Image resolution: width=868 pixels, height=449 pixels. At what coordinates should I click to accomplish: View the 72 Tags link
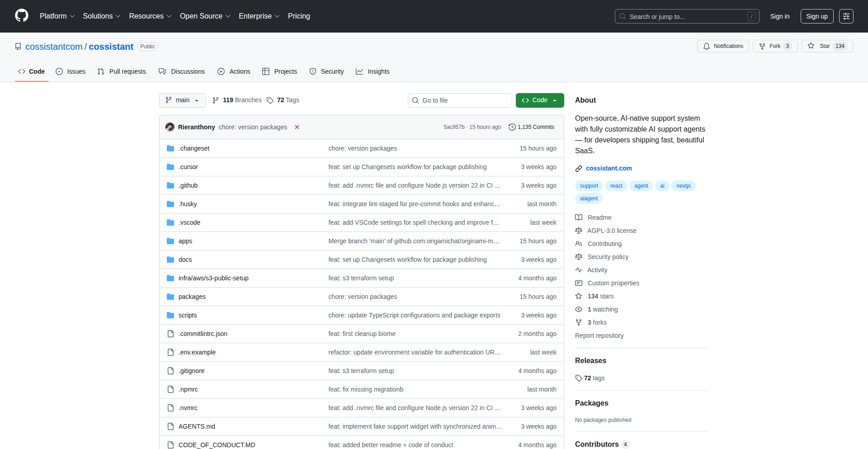pyautogui.click(x=283, y=100)
